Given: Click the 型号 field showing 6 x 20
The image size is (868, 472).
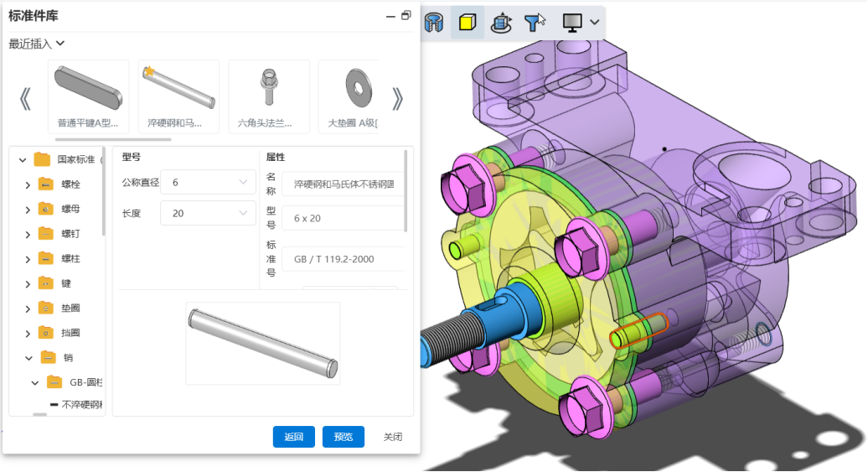Looking at the screenshot, I should point(344,218).
